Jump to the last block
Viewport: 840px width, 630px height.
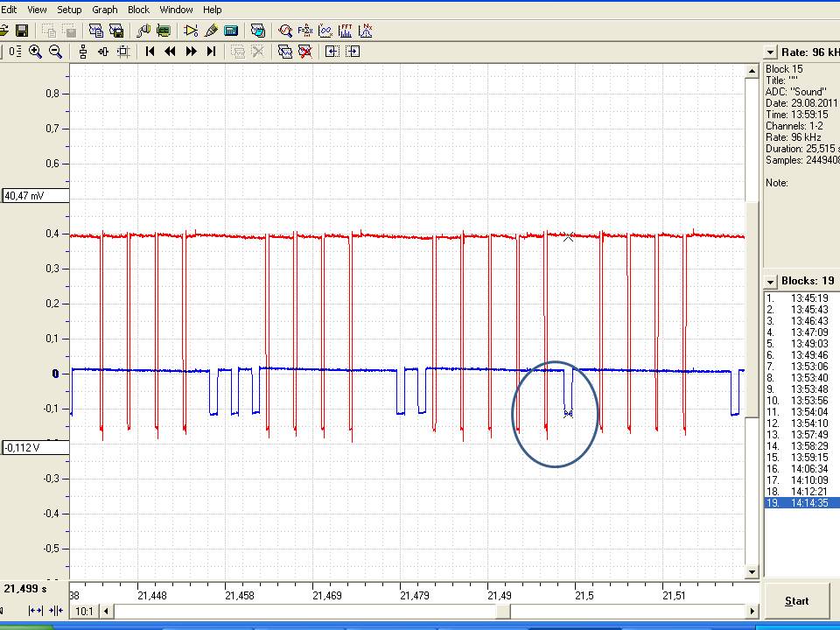(x=211, y=52)
